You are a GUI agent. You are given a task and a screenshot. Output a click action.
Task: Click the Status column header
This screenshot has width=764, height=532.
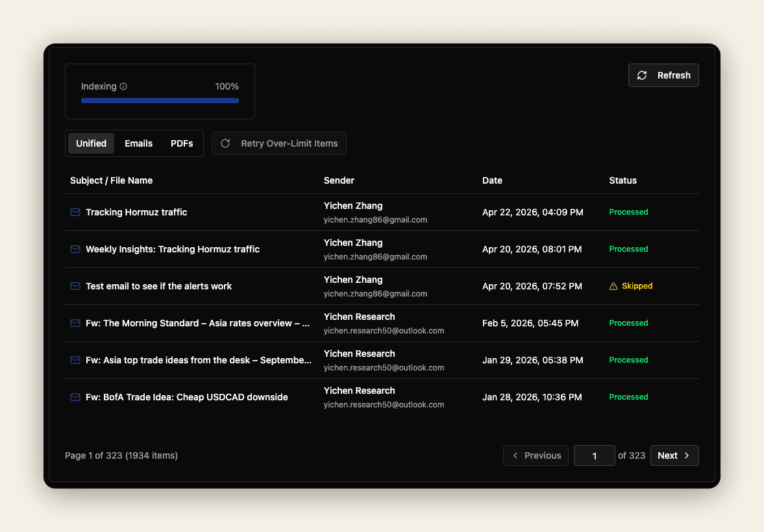(622, 180)
